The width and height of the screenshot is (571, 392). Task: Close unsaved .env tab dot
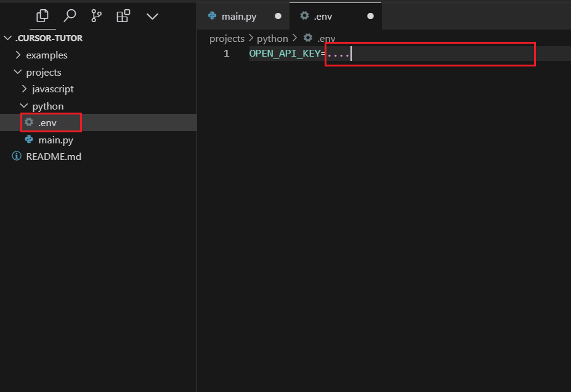click(370, 16)
